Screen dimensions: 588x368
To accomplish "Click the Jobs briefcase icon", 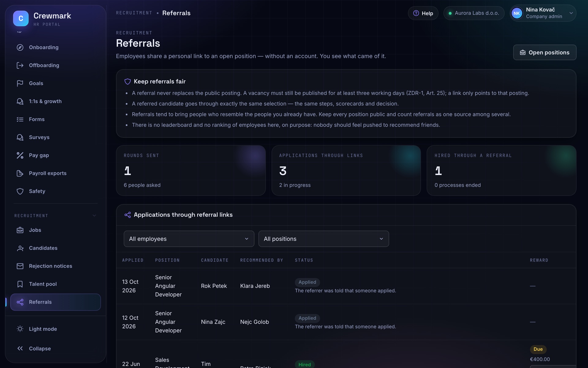I will [20, 230].
